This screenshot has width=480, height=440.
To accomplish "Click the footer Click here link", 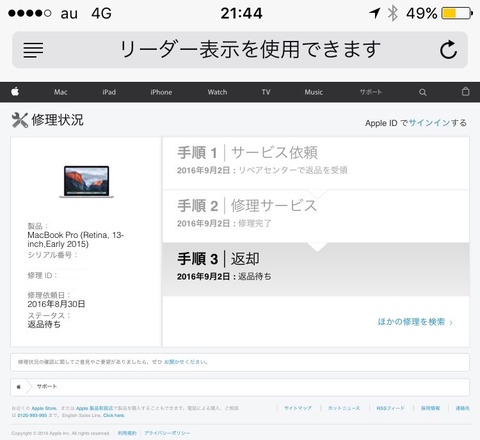I will click(114, 415).
